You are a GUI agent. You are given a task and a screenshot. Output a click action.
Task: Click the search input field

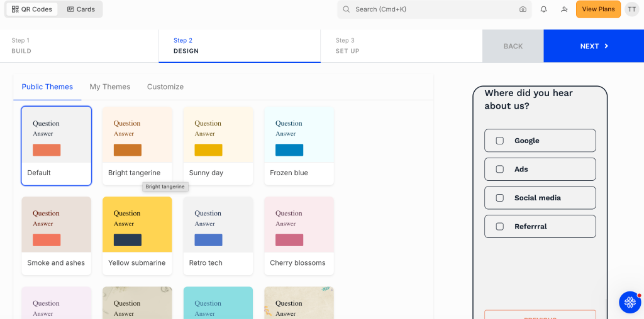tap(435, 9)
